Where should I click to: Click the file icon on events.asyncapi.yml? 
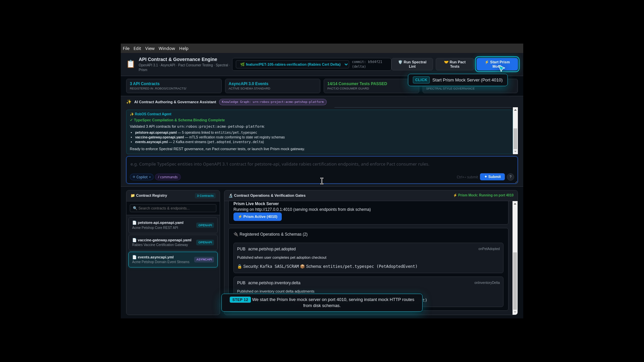(x=135, y=257)
